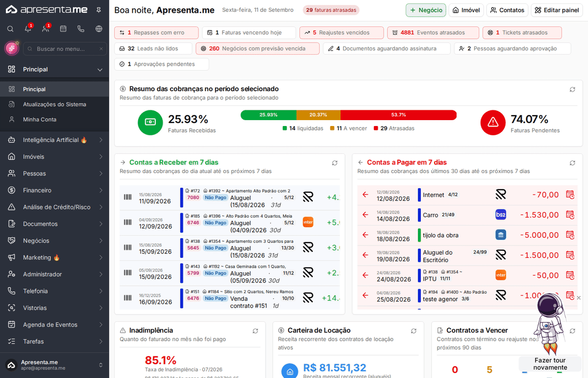This screenshot has width=588, height=378.
Task: Refresh the Carteira de Locação card
Action: pos(414,331)
